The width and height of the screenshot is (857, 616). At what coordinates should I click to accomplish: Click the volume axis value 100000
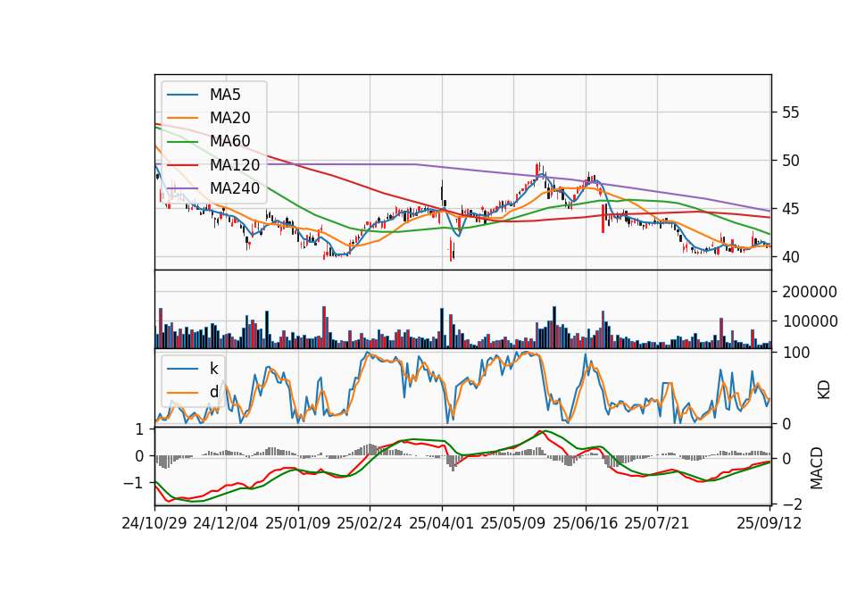(x=810, y=321)
